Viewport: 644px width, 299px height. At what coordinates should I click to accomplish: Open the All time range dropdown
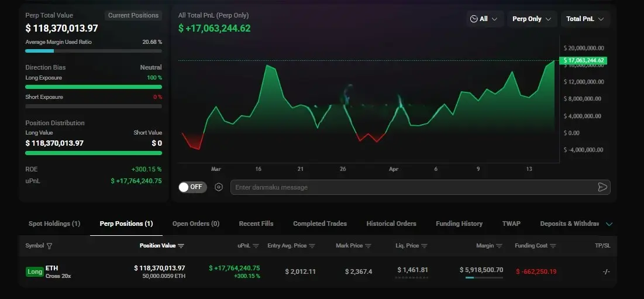click(485, 19)
